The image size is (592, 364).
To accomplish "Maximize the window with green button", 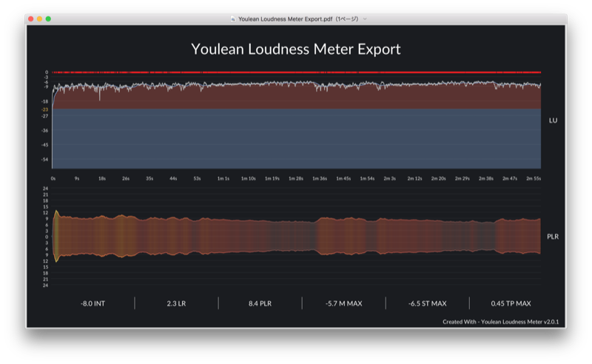I will (48, 19).
